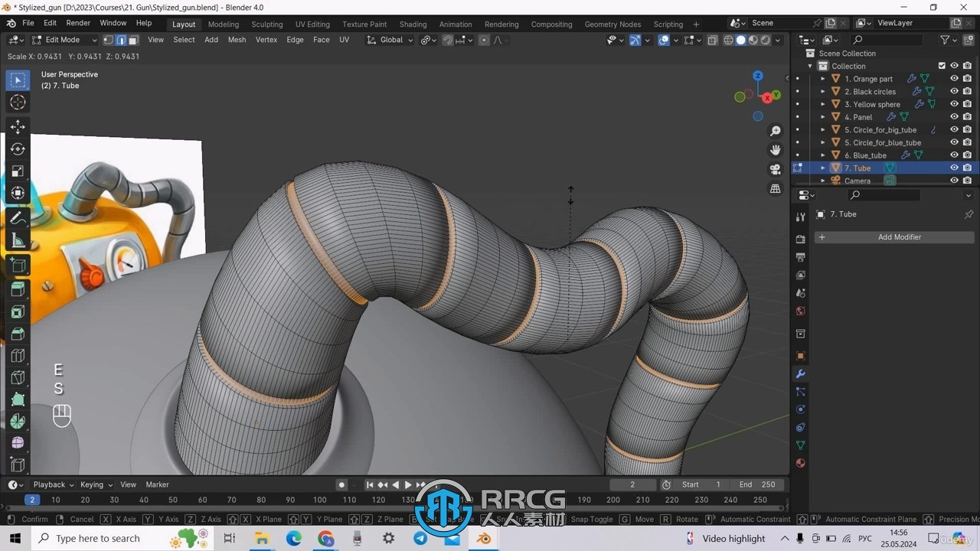Open the Vertex menu
The width and height of the screenshot is (980, 551).
[x=266, y=40]
